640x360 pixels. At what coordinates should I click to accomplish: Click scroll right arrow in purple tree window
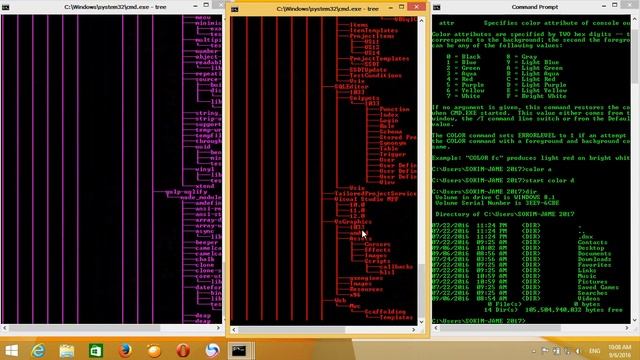pyautogui.click(x=218, y=328)
